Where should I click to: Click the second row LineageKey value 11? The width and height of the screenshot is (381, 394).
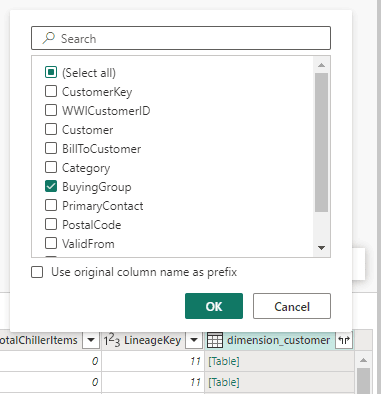point(196,382)
